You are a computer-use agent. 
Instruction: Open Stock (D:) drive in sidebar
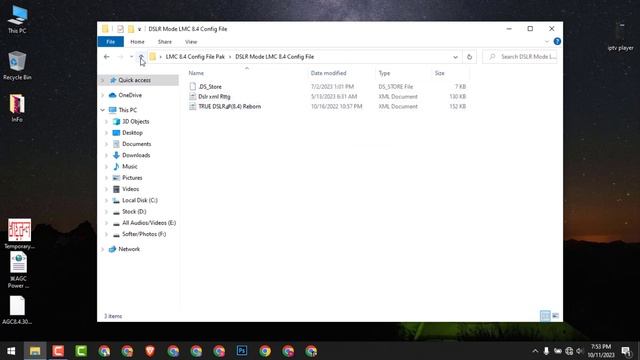click(134, 211)
